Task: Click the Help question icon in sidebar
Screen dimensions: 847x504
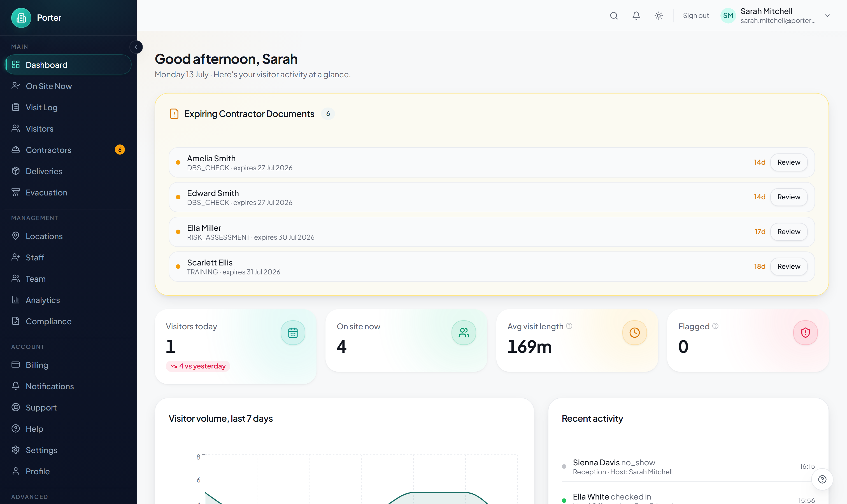Action: coord(16,428)
